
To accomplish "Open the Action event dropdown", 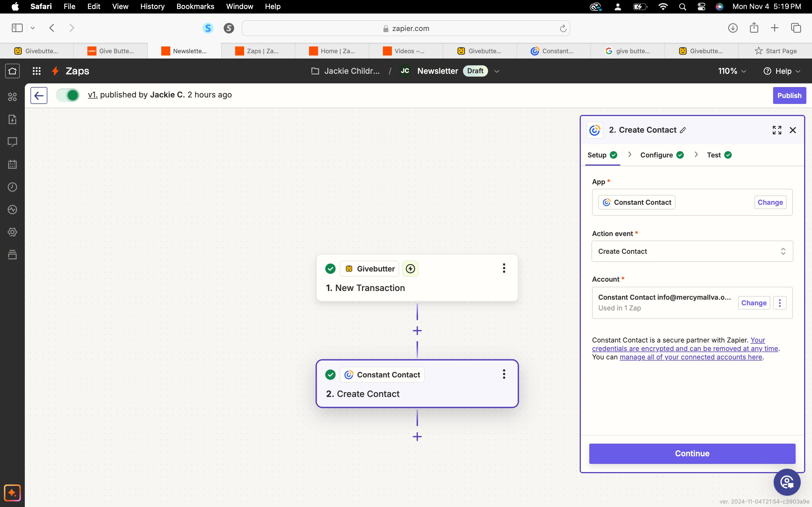I will click(x=692, y=251).
